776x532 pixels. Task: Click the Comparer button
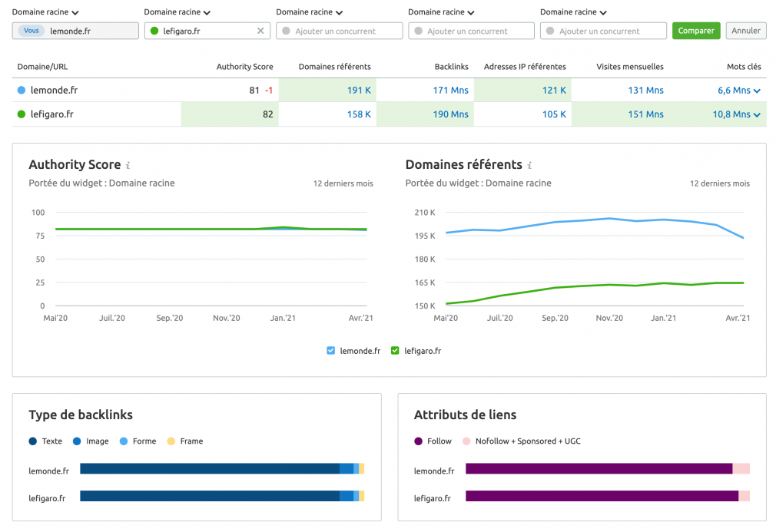coord(696,31)
